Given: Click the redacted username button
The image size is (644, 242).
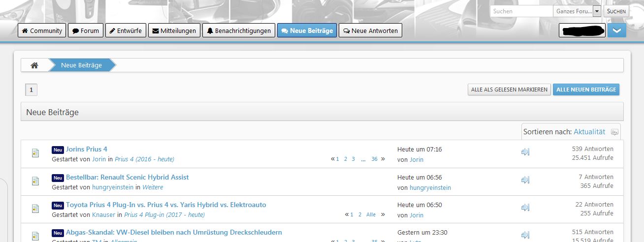Looking at the screenshot, I should pos(582,30).
